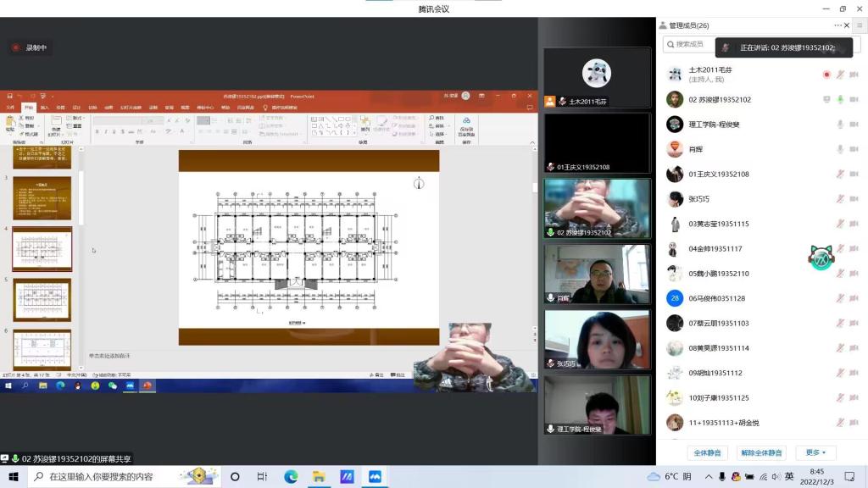
Task: Select video tile of 张巧巧
Action: (x=597, y=339)
